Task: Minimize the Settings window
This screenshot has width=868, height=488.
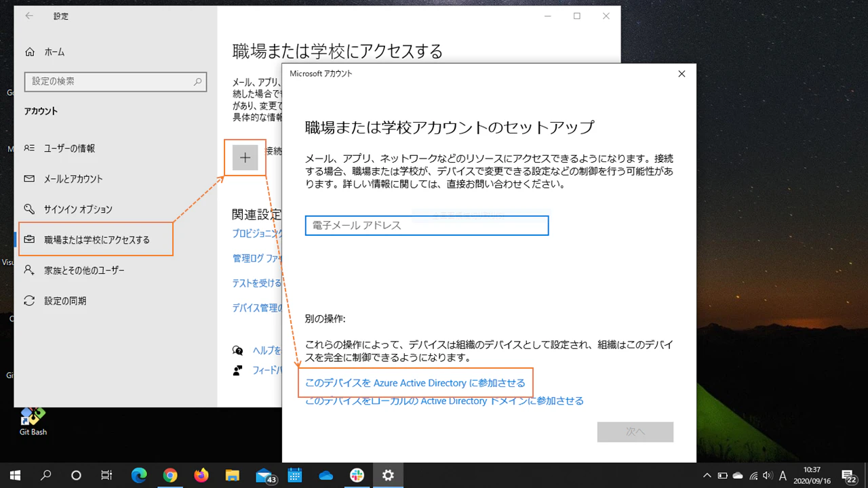Action: coord(547,16)
